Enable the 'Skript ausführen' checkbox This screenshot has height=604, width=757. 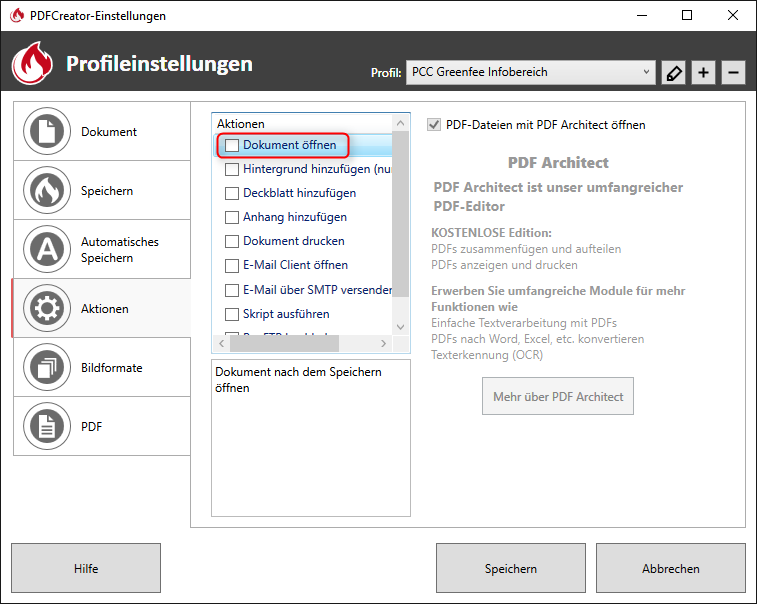pyautogui.click(x=232, y=314)
